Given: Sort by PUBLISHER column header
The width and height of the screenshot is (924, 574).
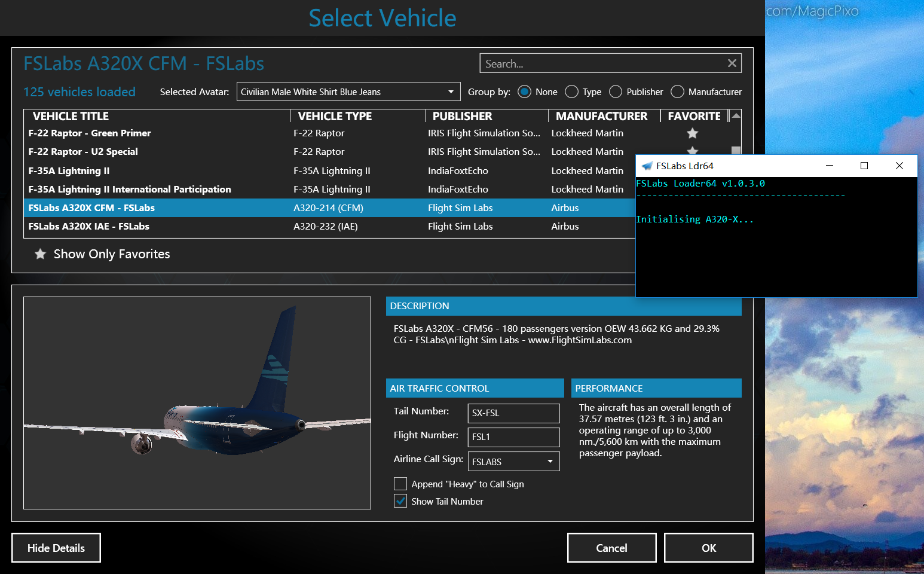Looking at the screenshot, I should [x=462, y=116].
